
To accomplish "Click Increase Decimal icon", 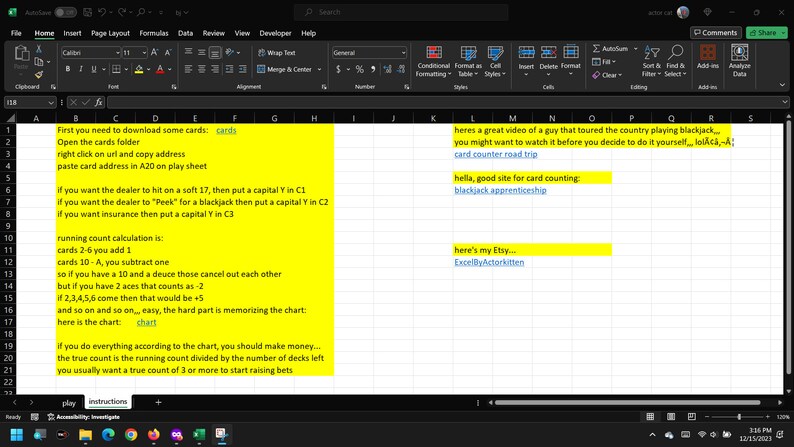I will [387, 69].
